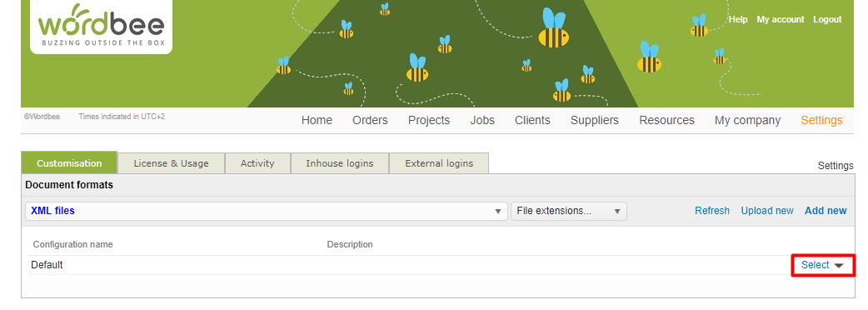
Task: Expand the XML files format dropdown
Action: click(x=267, y=211)
